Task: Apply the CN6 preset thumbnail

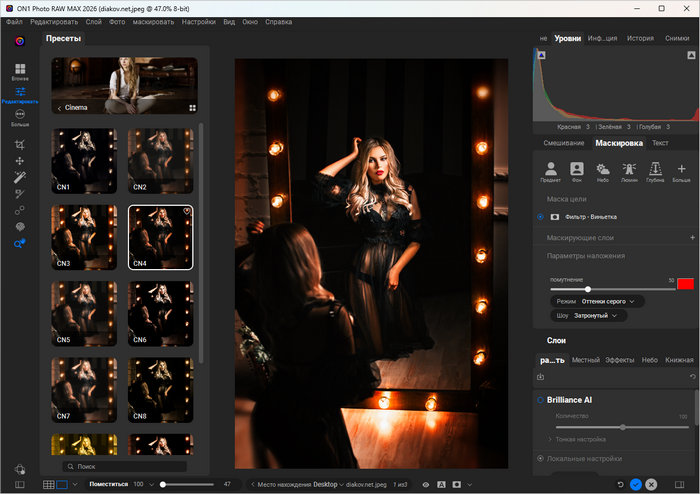Action: [160, 314]
